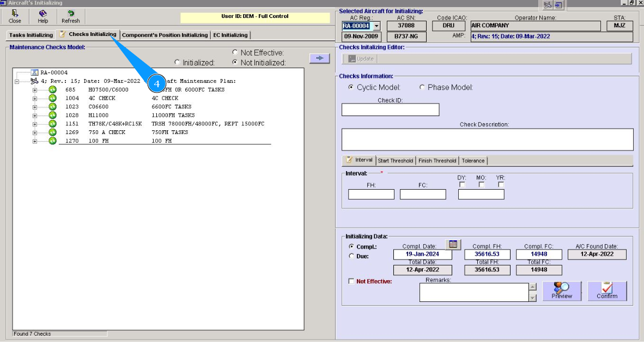Click the Preview button icon
This screenshot has width=644, height=345.
[562, 290]
